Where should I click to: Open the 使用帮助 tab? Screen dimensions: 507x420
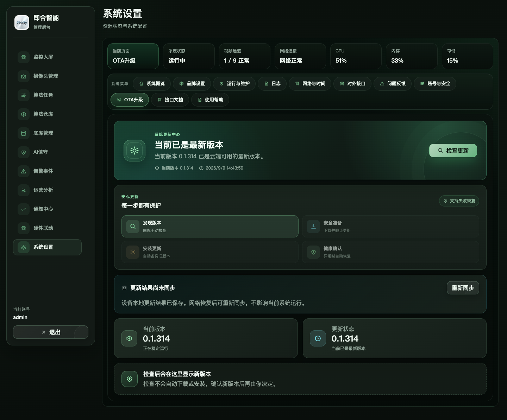click(210, 100)
